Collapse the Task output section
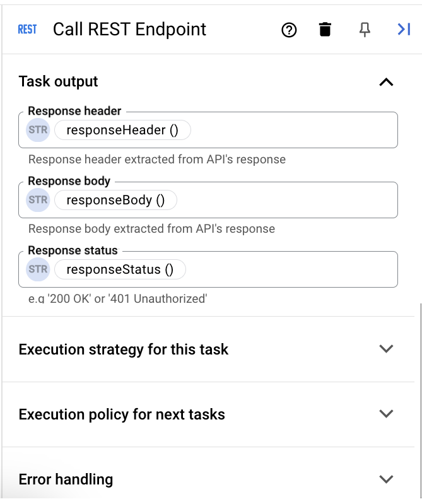This screenshot has height=504, width=422. 386,82
